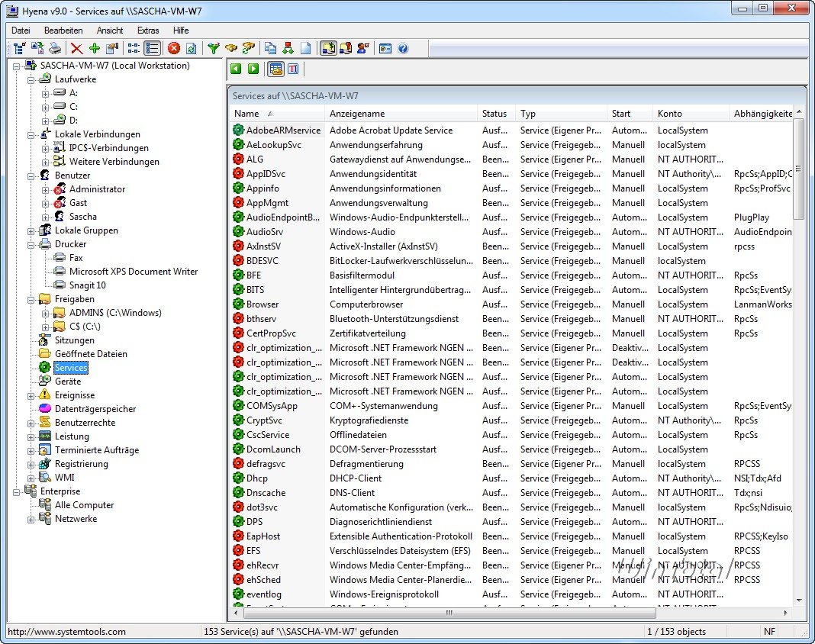This screenshot has width=815, height=644.
Task: Click the refresh icon in toolbar
Action: point(191,48)
